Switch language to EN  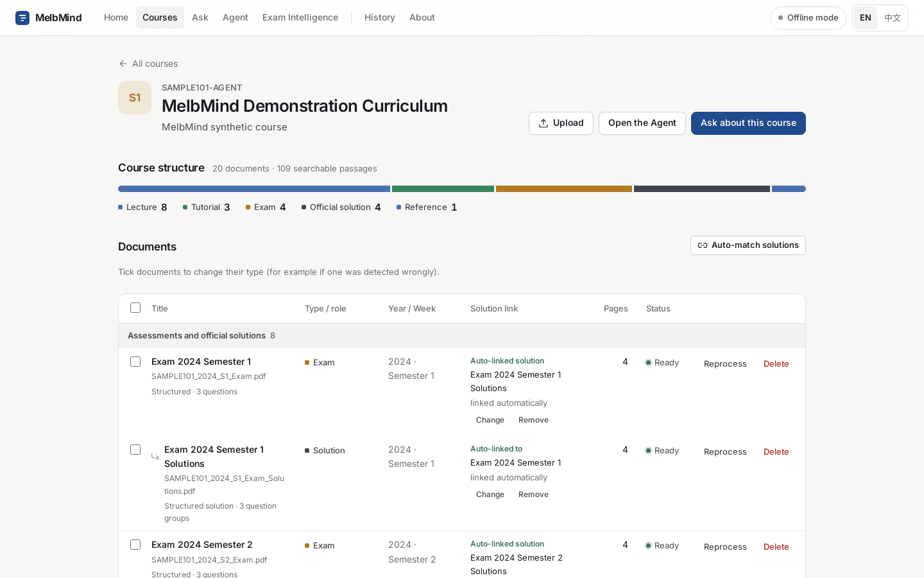tap(866, 18)
